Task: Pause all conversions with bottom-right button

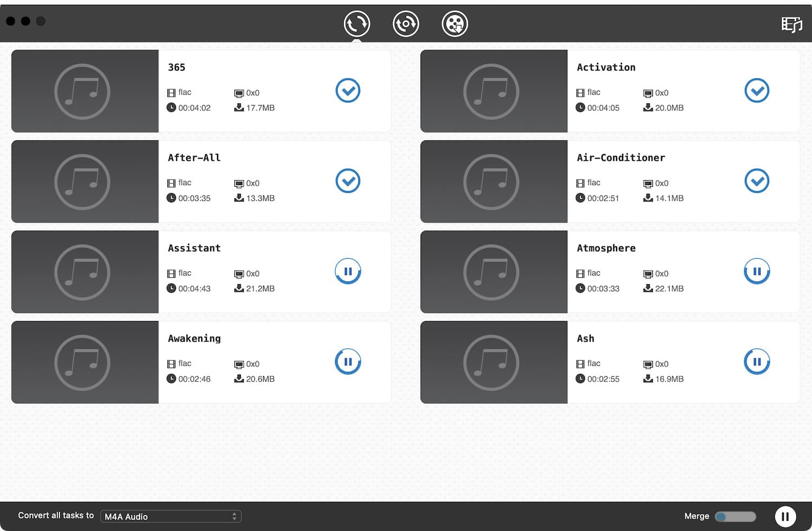Action: point(785,516)
